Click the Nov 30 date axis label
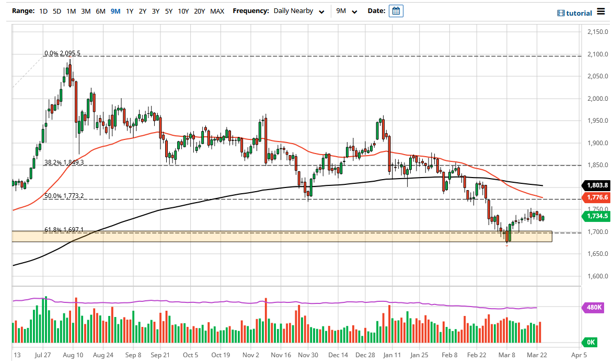Viewport: 613px width, 364px height. pyautogui.click(x=308, y=355)
